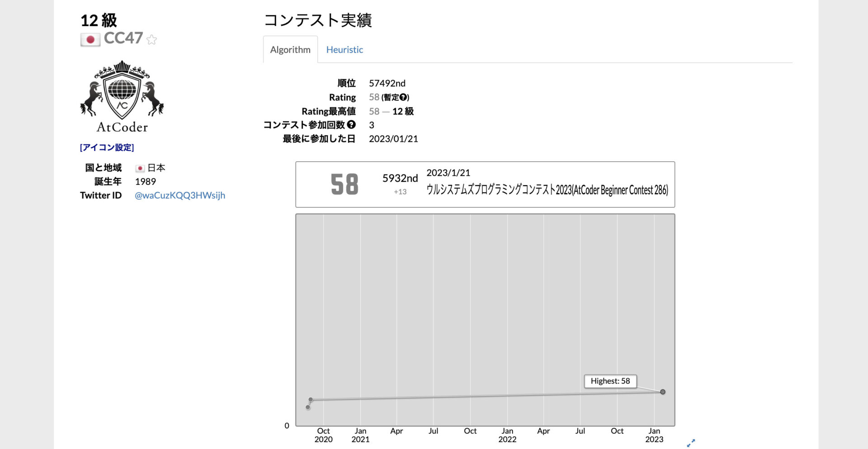Open the アイコン設定 link
The height and width of the screenshot is (449, 868).
pos(107,147)
